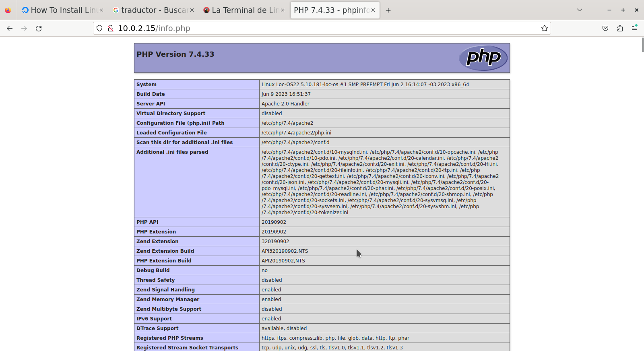Click the Zend Extension Build label
644x351 pixels.
(x=165, y=251)
